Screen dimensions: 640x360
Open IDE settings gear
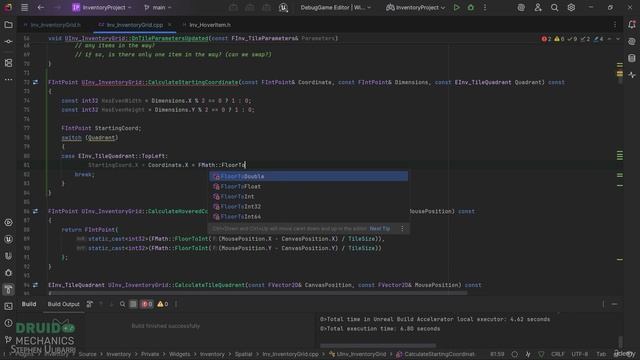(x=571, y=7)
